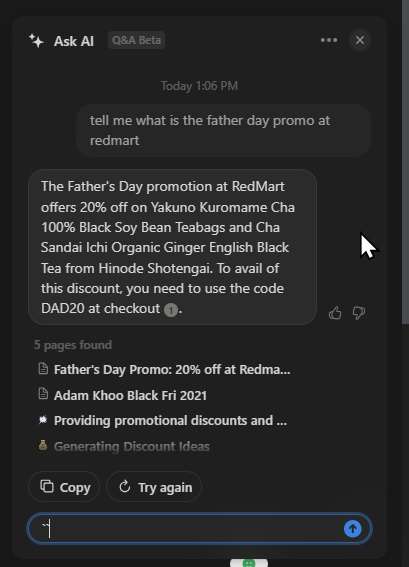Open the three-dot more options menu
This screenshot has width=409, height=567.
329,40
